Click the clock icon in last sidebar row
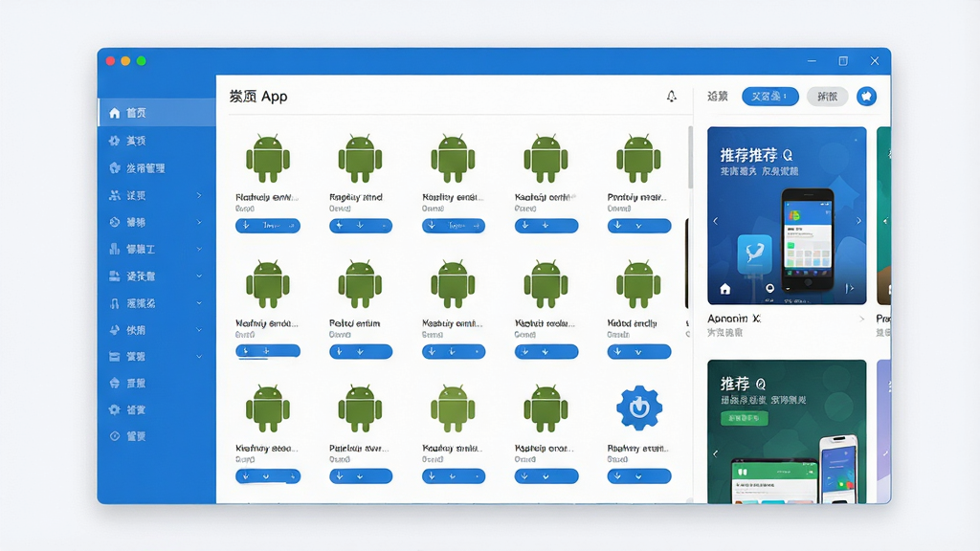Image resolution: width=980 pixels, height=551 pixels. 115,436
